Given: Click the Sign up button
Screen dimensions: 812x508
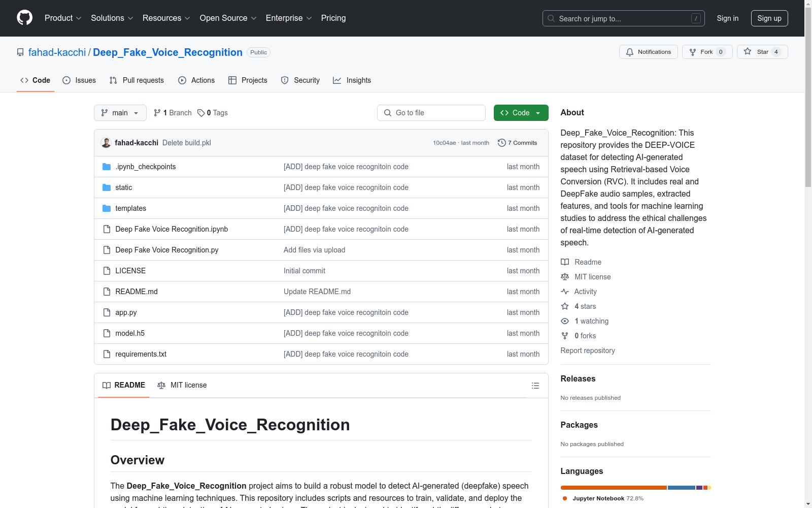Looking at the screenshot, I should click(769, 18).
